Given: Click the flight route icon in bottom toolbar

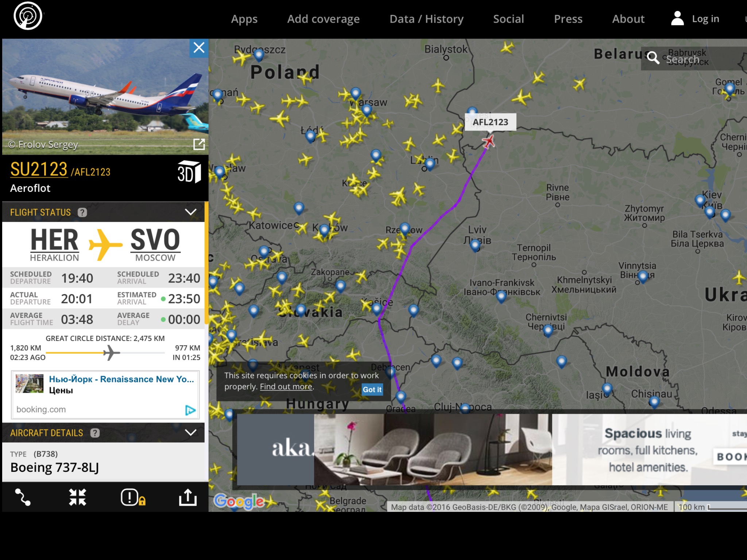Looking at the screenshot, I should pos(23,497).
